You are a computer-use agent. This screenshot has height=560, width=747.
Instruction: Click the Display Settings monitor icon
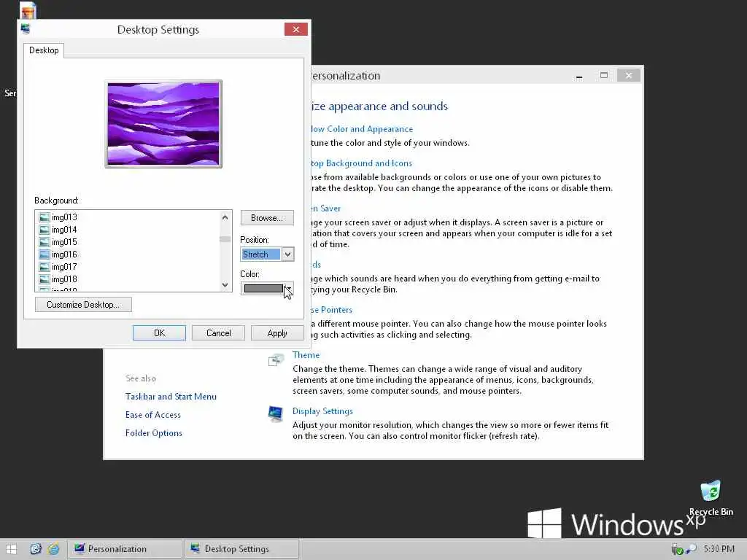(275, 414)
